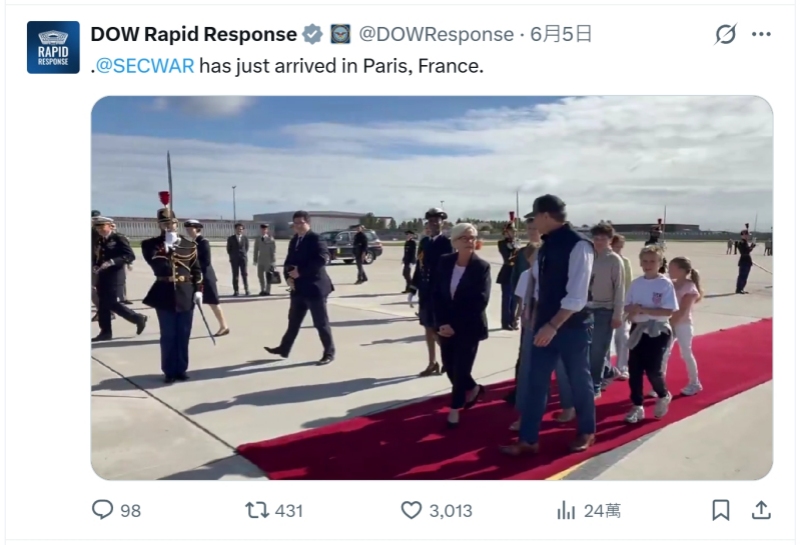This screenshot has width=800, height=545.
Task: Open the 6月5日 post date link
Action: [x=561, y=34]
